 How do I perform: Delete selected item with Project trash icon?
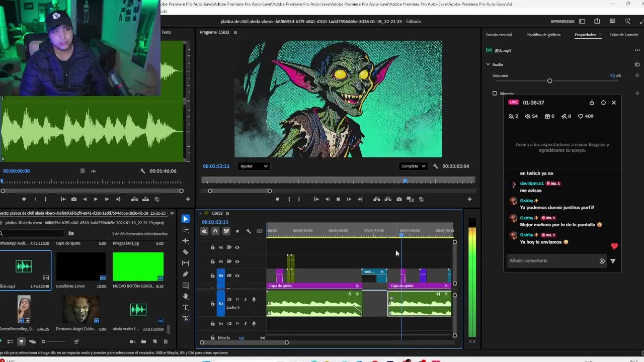tap(166, 342)
